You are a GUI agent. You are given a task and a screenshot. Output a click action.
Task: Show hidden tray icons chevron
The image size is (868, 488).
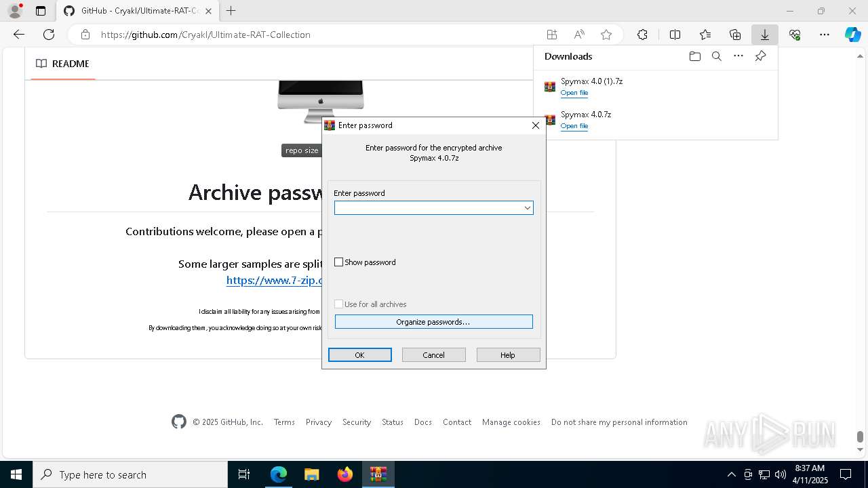point(731,474)
